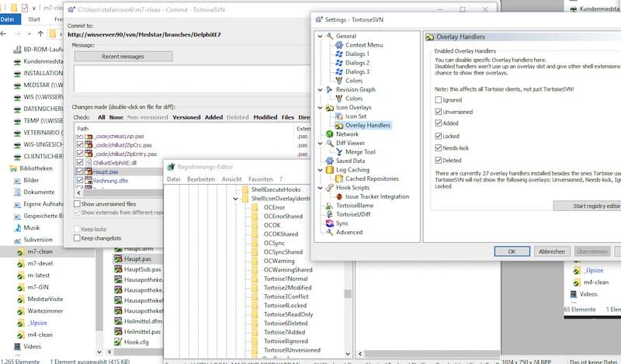Click the Saved Data icon
621x364 pixels.
329,161
